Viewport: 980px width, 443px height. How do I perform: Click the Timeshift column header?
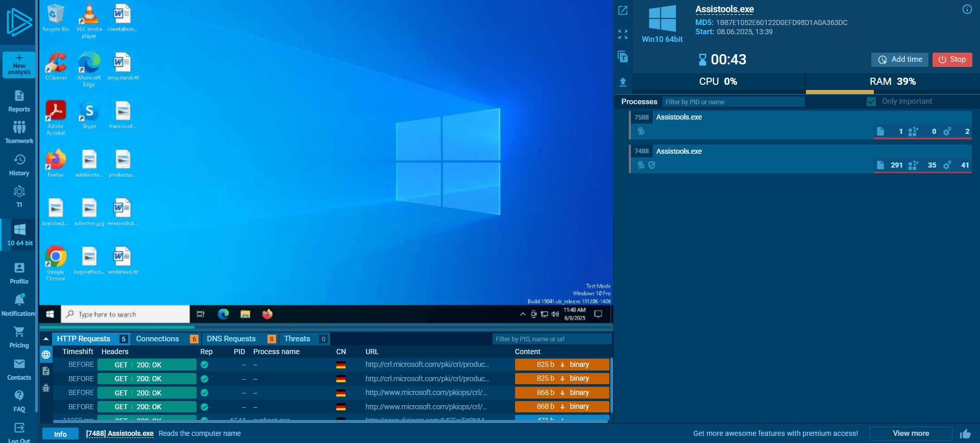click(78, 352)
